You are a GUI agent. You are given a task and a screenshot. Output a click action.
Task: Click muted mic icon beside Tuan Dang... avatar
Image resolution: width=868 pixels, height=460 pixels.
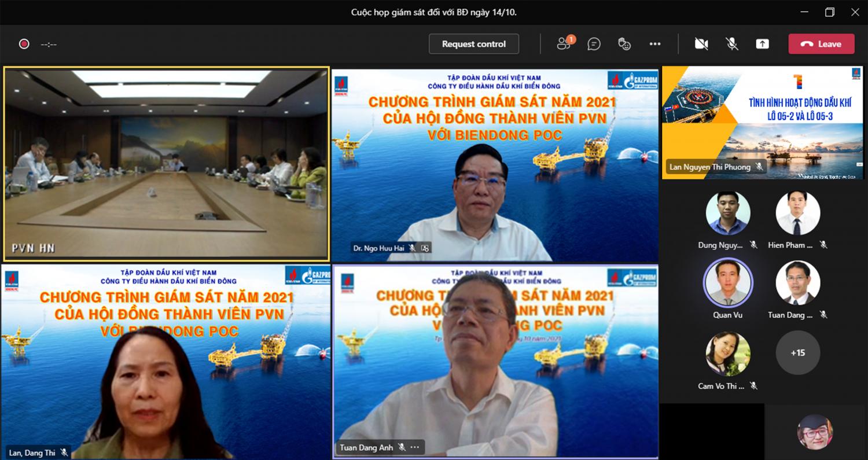pos(823,315)
